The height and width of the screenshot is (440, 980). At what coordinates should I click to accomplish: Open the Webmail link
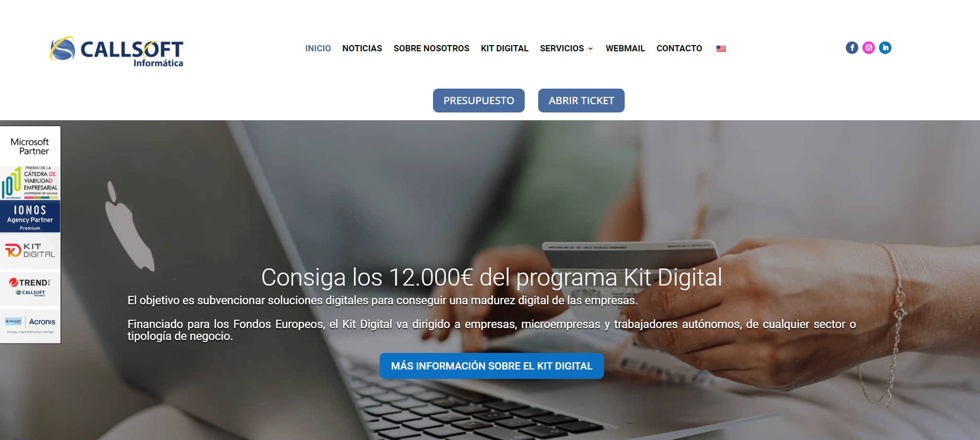[625, 48]
